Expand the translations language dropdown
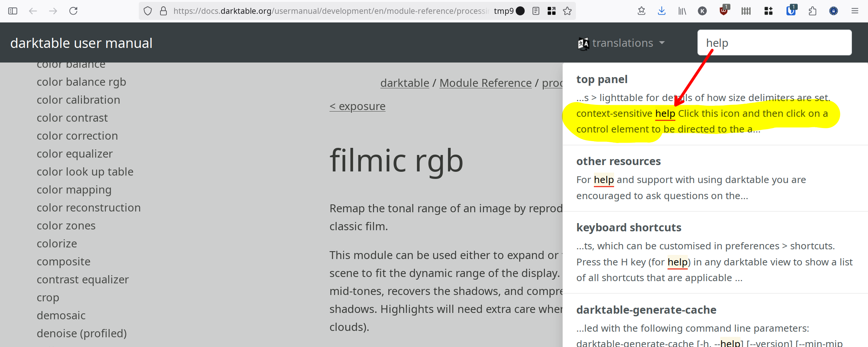The image size is (868, 347). 622,43
